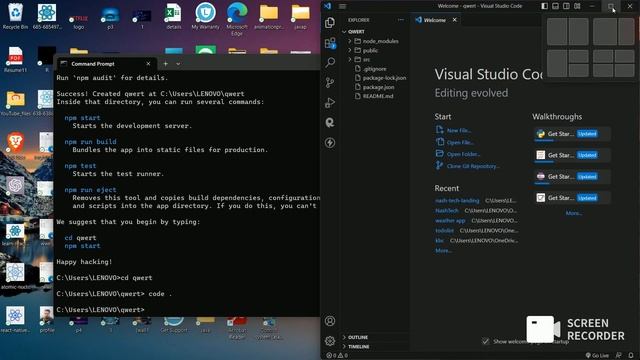Screen dimensions: 640x360
Task: Open the Explorer view in activity bar
Action: tap(330, 22)
